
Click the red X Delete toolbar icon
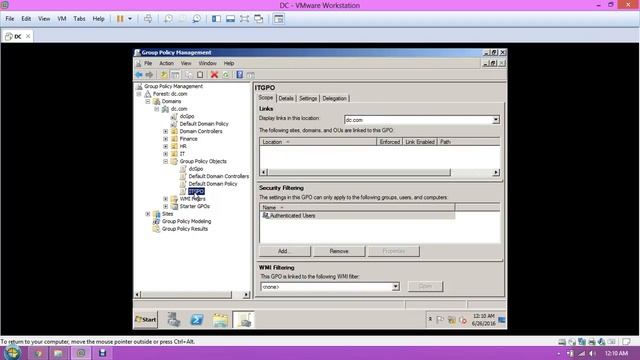click(x=214, y=75)
